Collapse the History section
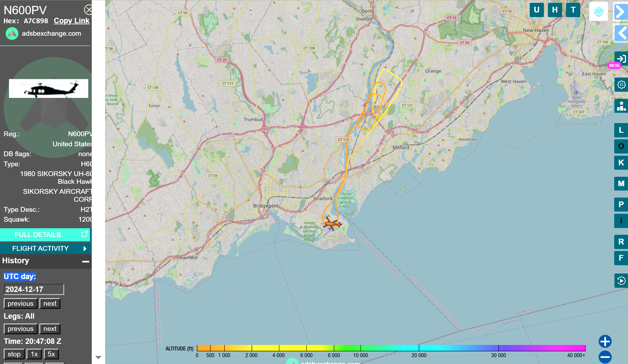Viewport: 628px width, 364px height. tap(85, 261)
